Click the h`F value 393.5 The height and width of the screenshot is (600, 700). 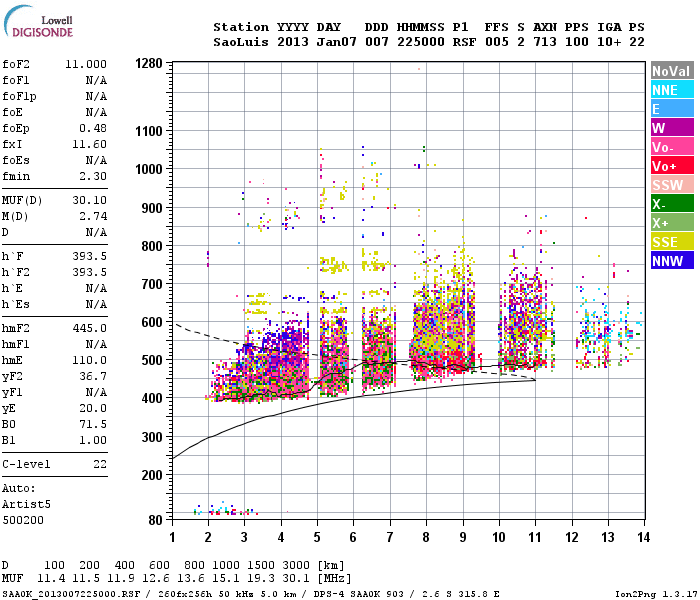click(x=90, y=256)
